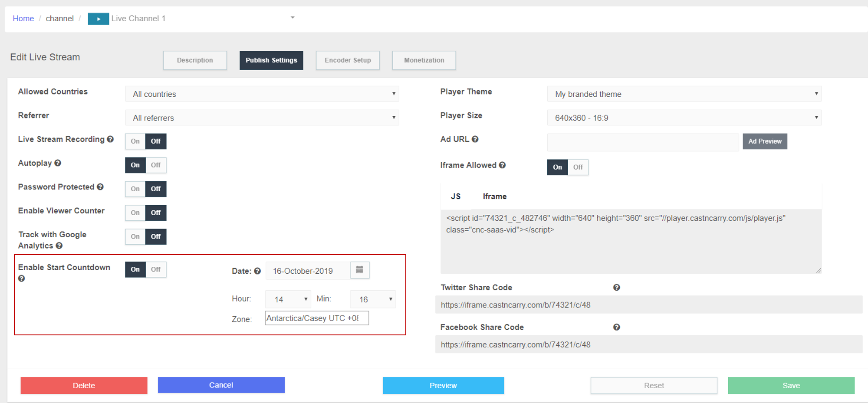Click the Home breadcrumb link
This screenshot has width=868, height=403.
pyautogui.click(x=23, y=19)
